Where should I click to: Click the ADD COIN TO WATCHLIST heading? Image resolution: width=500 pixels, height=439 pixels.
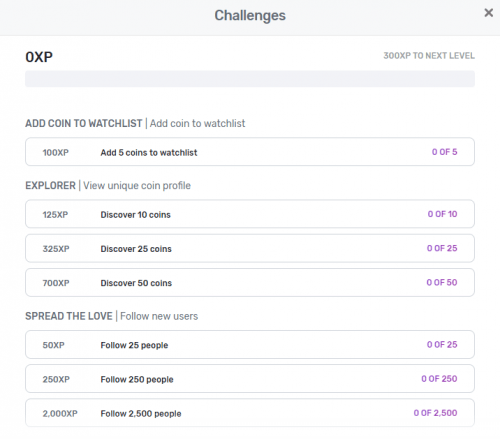84,123
